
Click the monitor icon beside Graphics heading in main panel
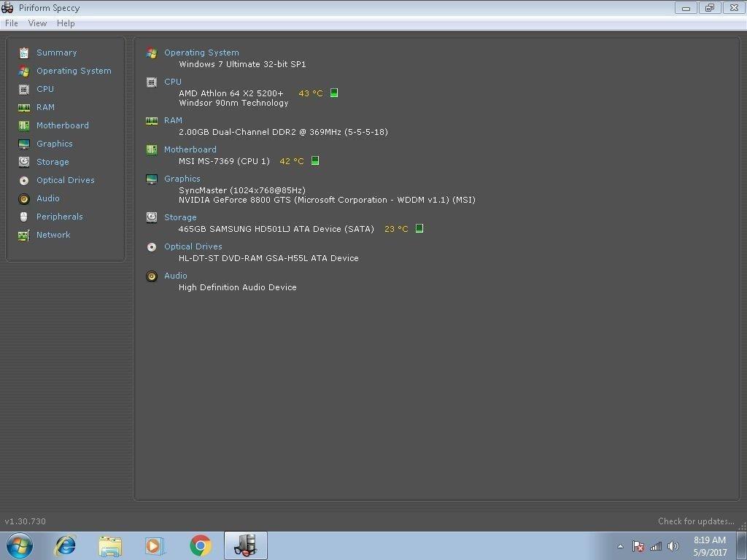152,179
